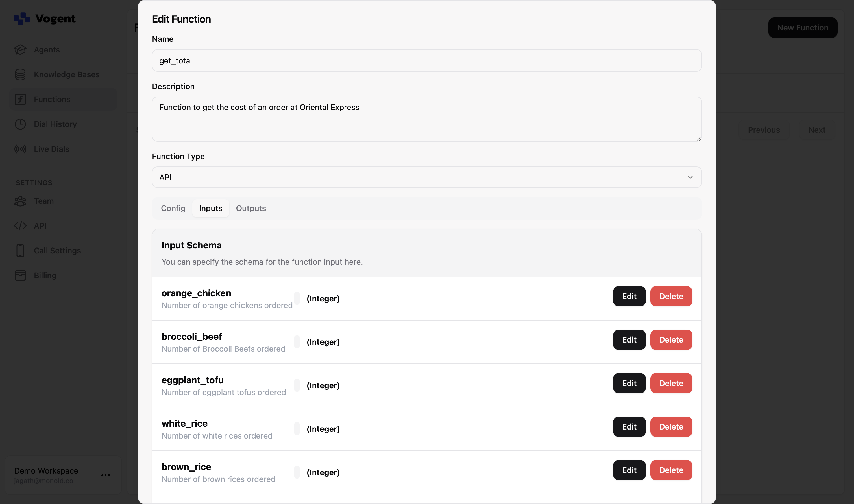The height and width of the screenshot is (504, 854).
Task: Edit the orange_chicken input
Action: [x=629, y=296]
